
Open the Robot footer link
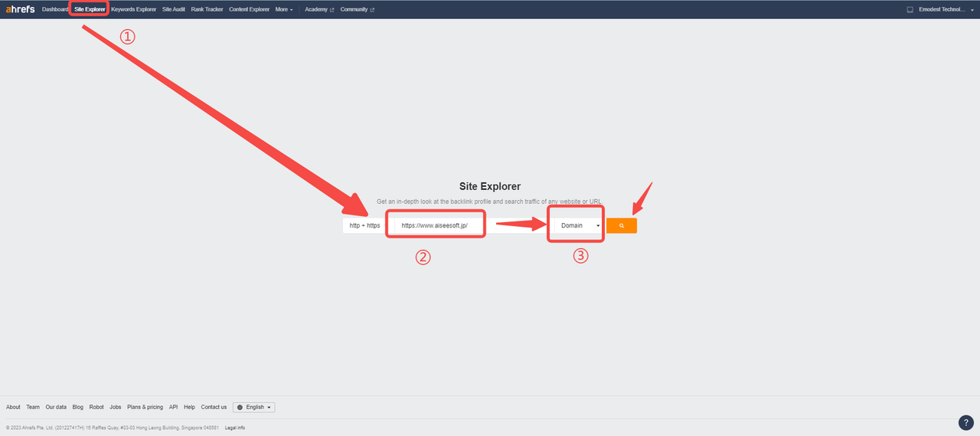click(96, 407)
